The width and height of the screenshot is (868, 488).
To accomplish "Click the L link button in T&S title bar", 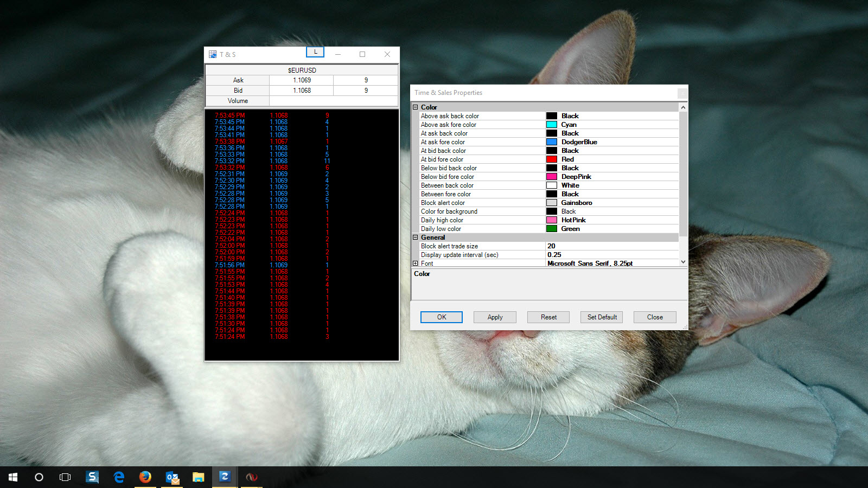I will [x=315, y=52].
